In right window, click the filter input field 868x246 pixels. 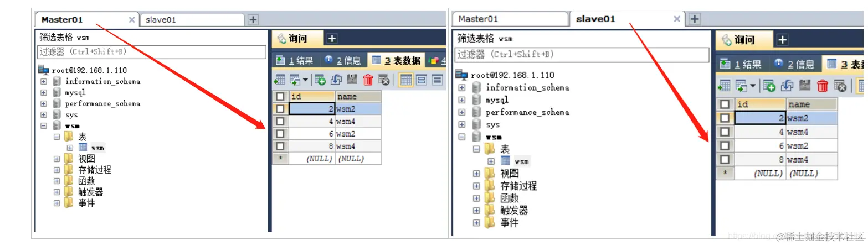[x=582, y=55]
